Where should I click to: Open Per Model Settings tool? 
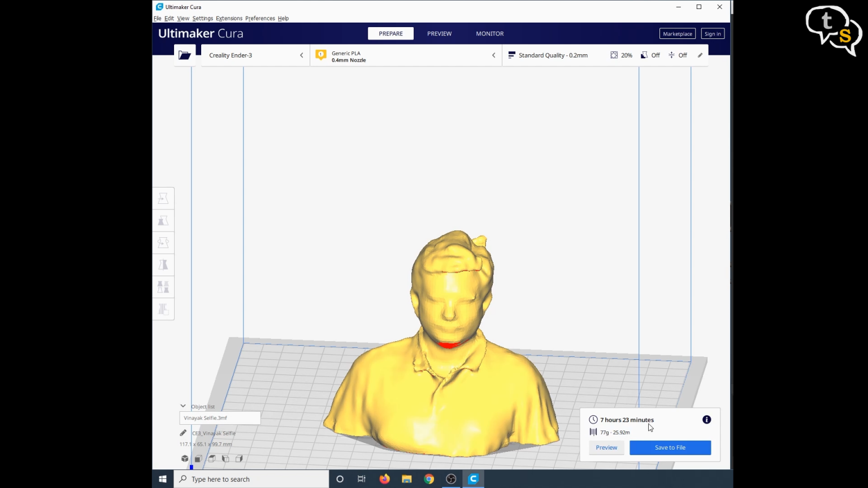tap(163, 286)
